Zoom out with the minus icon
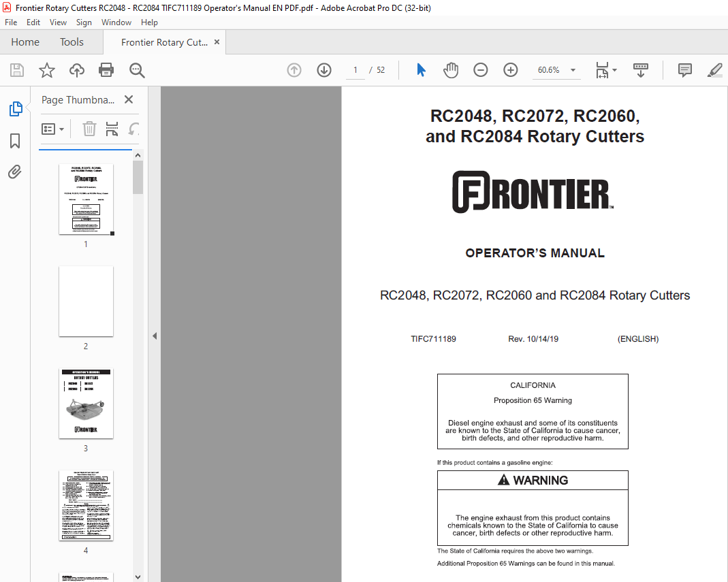728x582 pixels. point(481,70)
